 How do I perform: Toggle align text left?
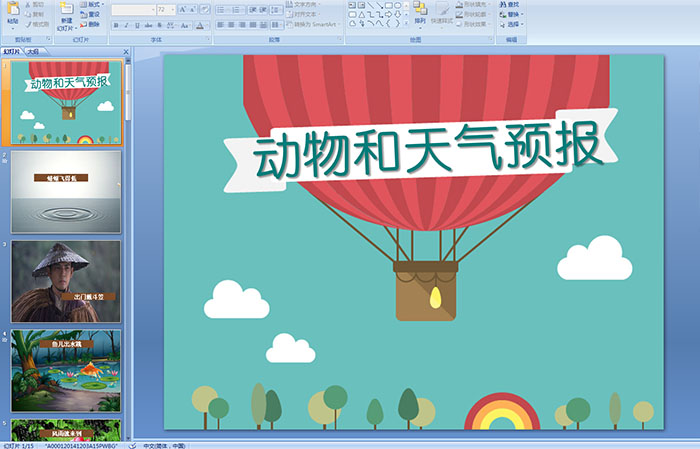221,25
